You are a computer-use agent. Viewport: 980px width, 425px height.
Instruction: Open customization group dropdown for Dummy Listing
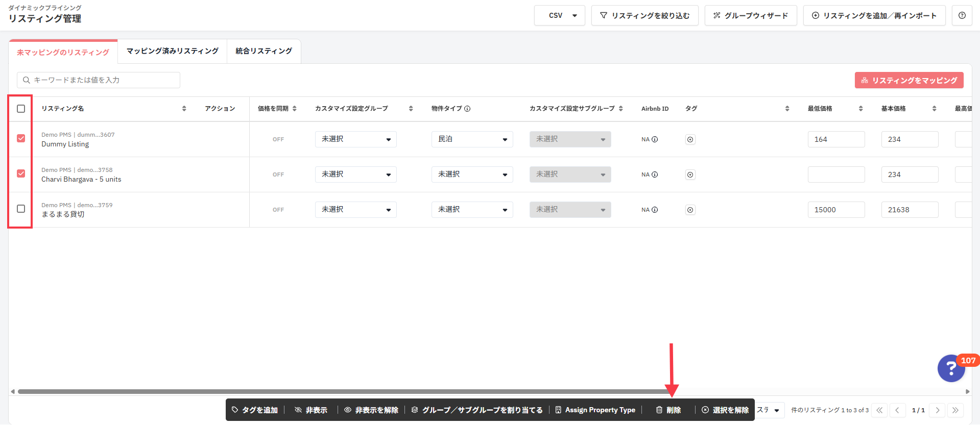click(x=356, y=139)
